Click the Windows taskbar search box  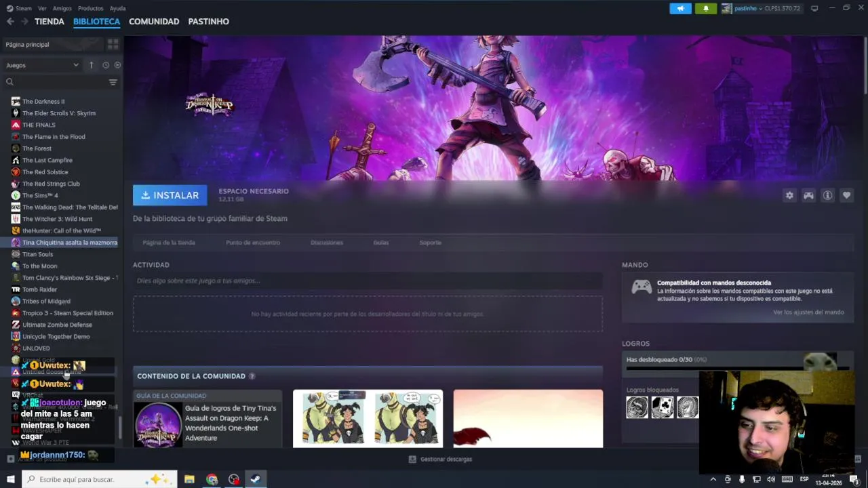coord(99,479)
